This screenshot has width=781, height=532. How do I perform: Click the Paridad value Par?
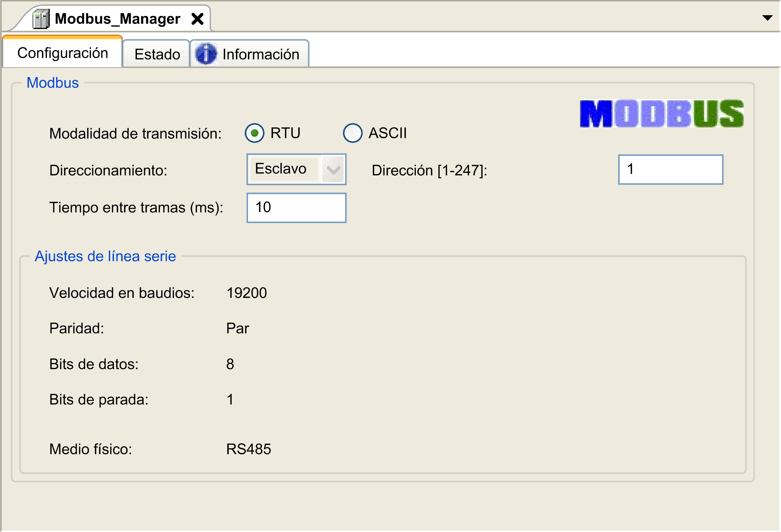click(237, 328)
